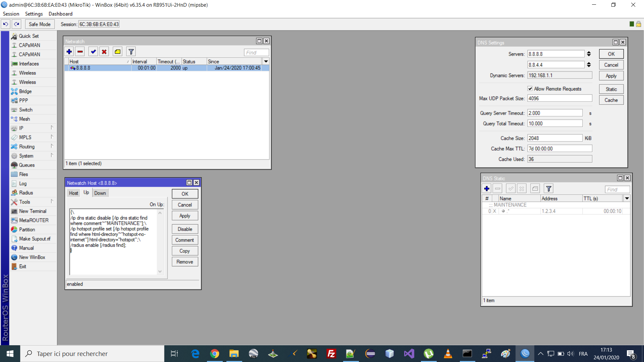The width and height of the screenshot is (644, 362).
Task: Click Copy in Netwatch Host dialog
Action: tap(185, 251)
